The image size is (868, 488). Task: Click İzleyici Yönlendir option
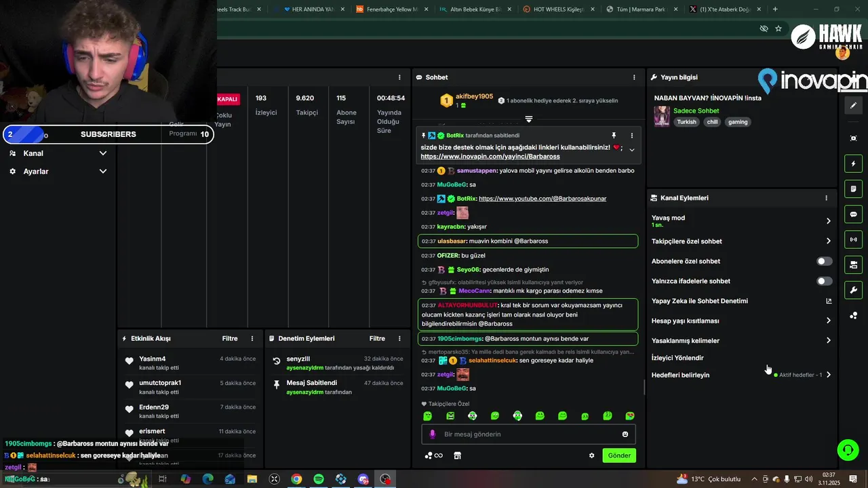[x=677, y=358]
